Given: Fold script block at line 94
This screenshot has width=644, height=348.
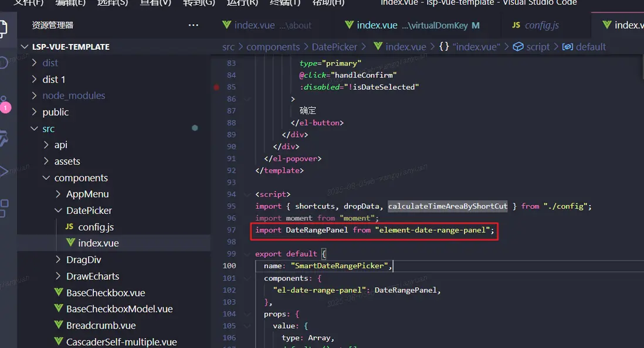Looking at the screenshot, I should pos(247,194).
